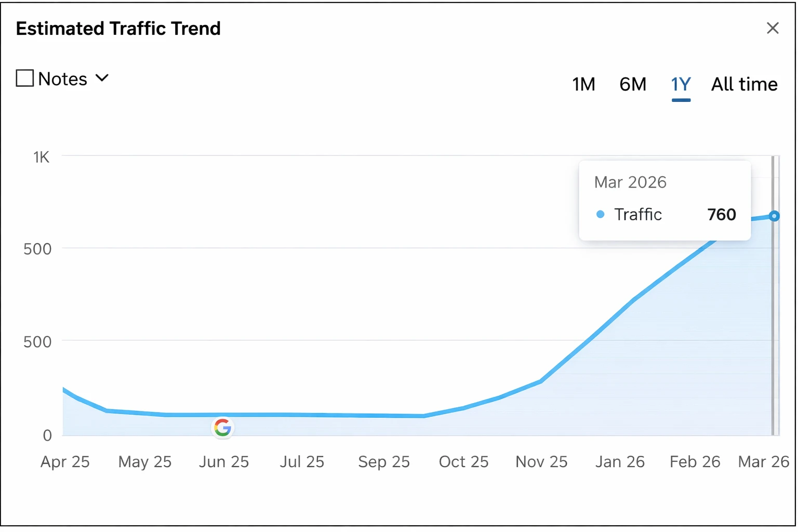Click the Google search icon on the chart
798x532 pixels.
pyautogui.click(x=222, y=428)
